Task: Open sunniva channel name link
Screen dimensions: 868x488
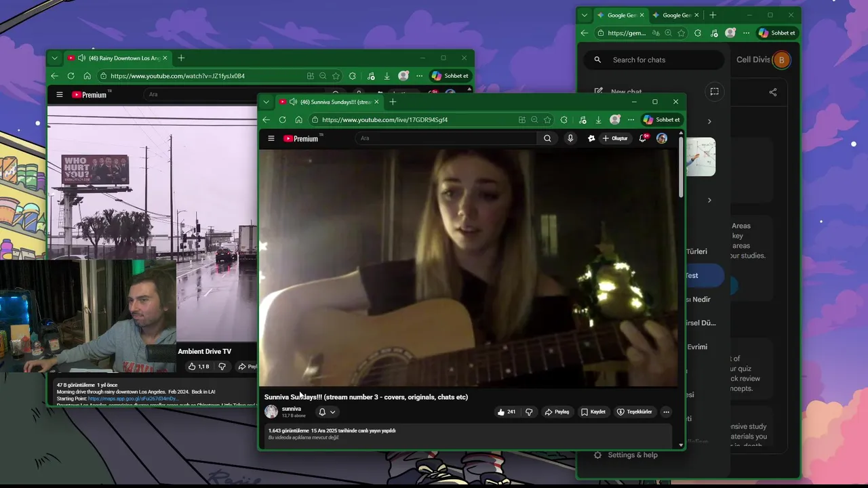Action: [292, 409]
